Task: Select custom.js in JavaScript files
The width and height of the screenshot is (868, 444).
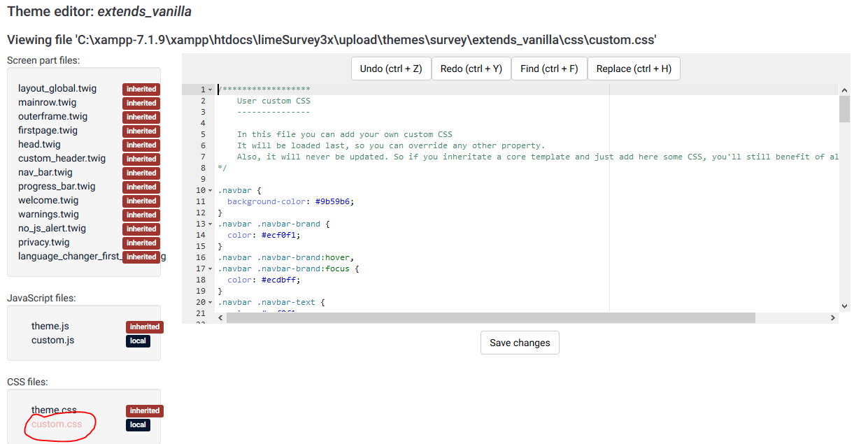Action: [52, 341]
